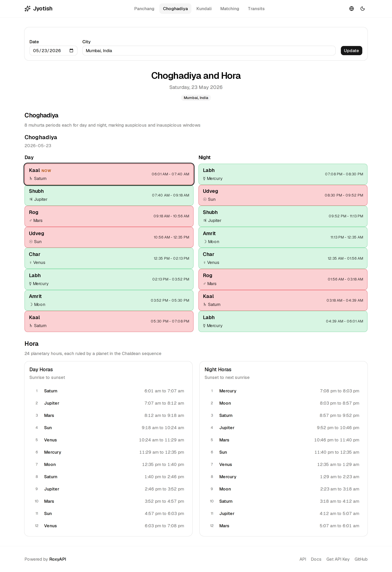
Task: Open the GitHub footer link
Action: (361, 559)
